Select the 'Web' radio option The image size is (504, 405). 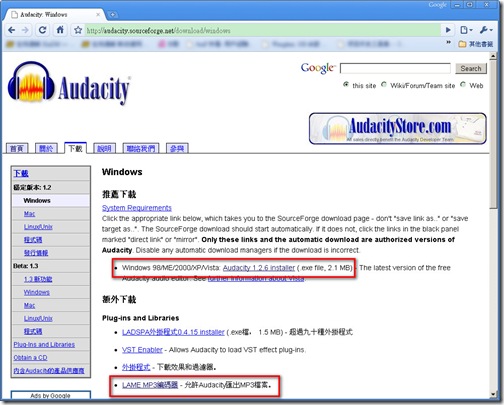pos(463,85)
